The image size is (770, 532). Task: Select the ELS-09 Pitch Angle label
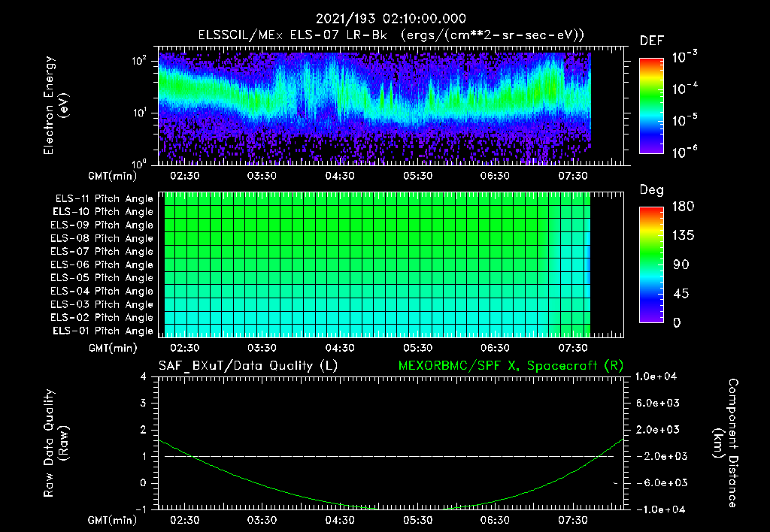[102, 225]
